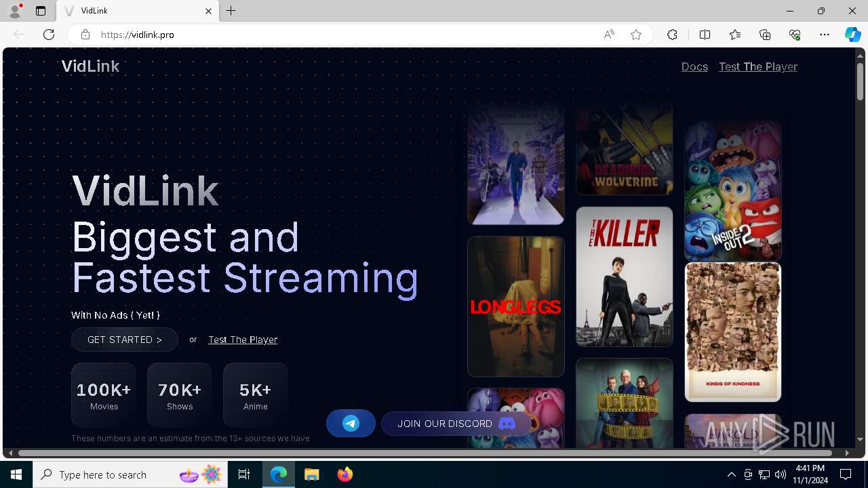Open the browser profile icon

click(15, 11)
